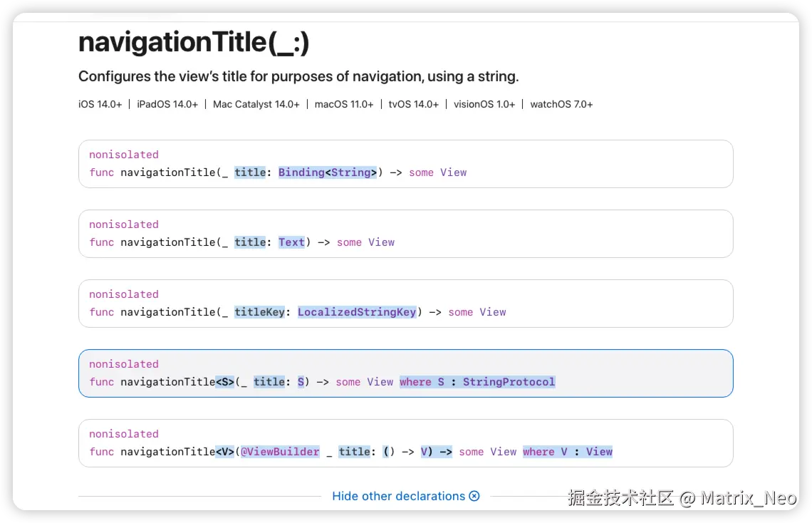Click the circled X icon beside Hide other declarations
Image resolution: width=812 pixels, height=523 pixels.
point(474,496)
